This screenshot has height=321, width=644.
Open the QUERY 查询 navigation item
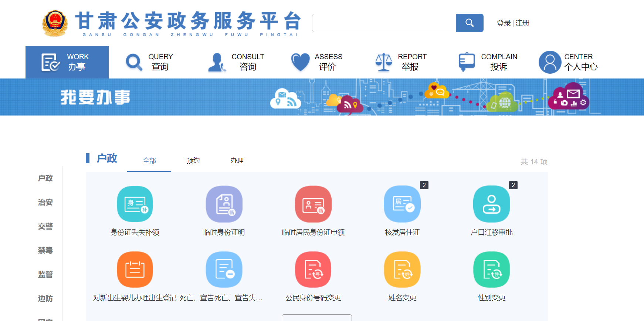150,62
